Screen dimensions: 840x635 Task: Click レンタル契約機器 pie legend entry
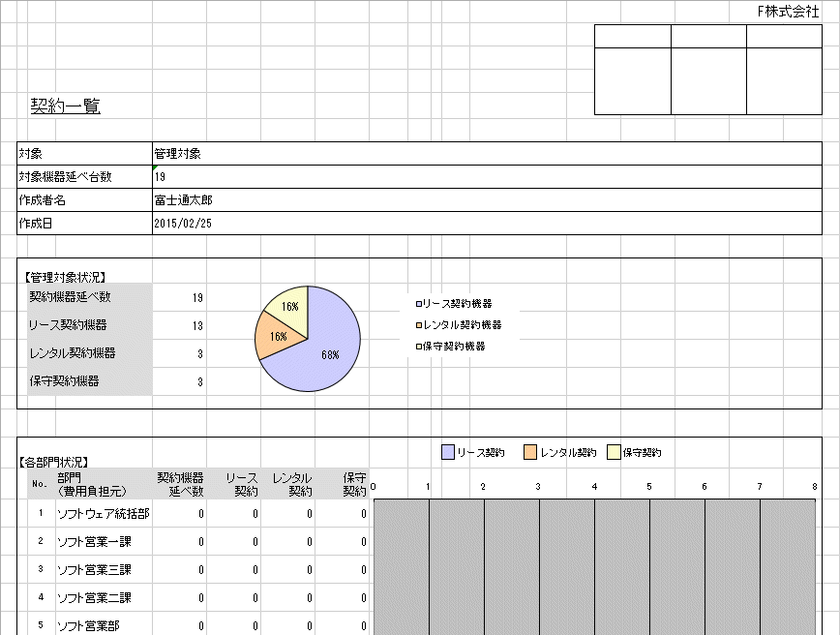coord(459,325)
